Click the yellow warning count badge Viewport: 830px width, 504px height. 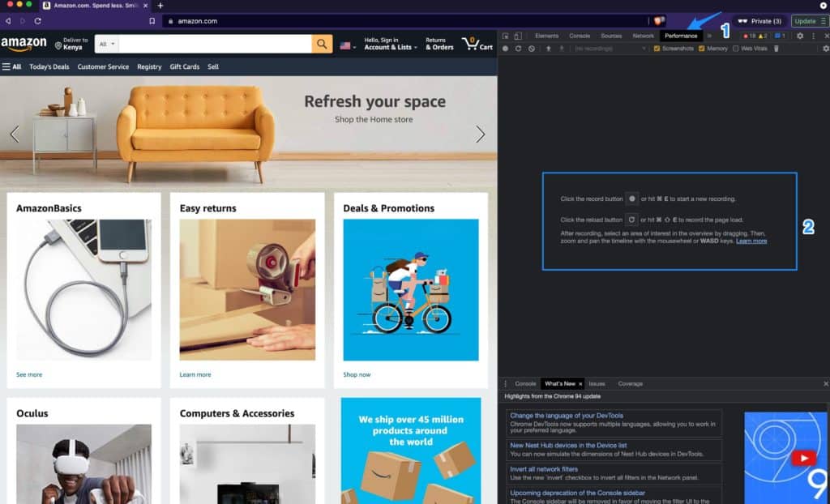tap(763, 36)
